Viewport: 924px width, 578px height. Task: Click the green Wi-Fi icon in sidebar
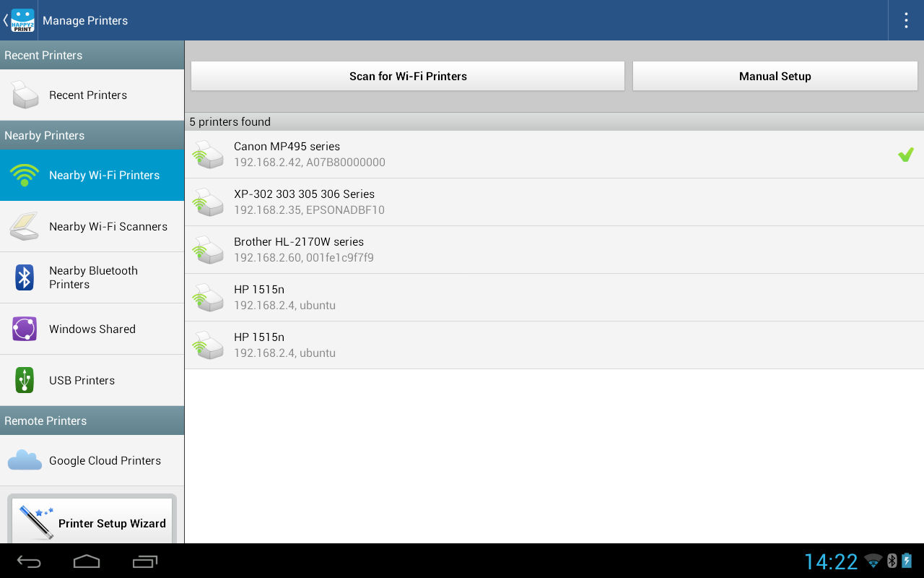(25, 175)
